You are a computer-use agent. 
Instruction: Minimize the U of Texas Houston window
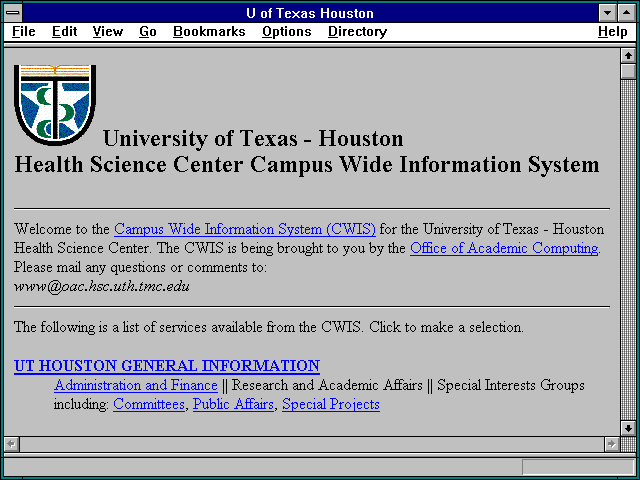[607, 13]
